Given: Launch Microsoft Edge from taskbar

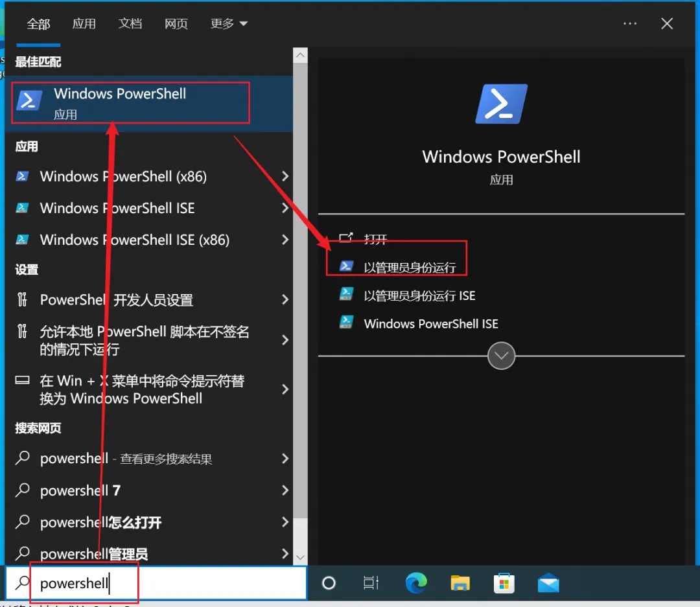Looking at the screenshot, I should (416, 583).
